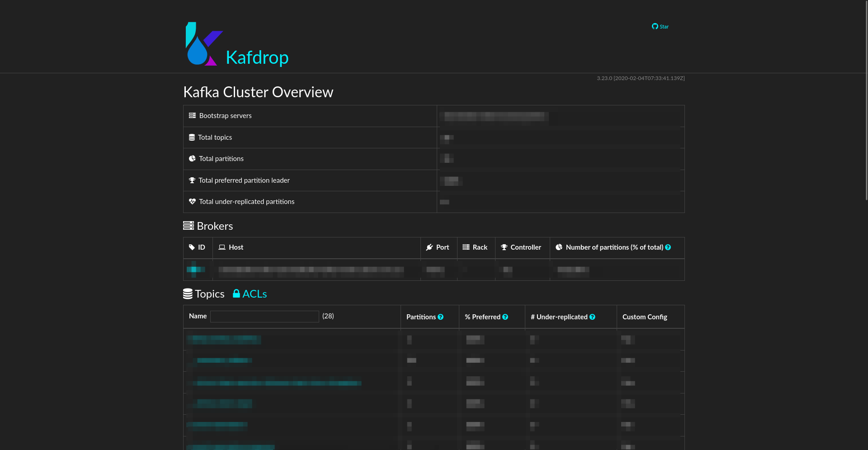Click help icon next to Partitions header
Screen dimensions: 868x450
[440, 317]
